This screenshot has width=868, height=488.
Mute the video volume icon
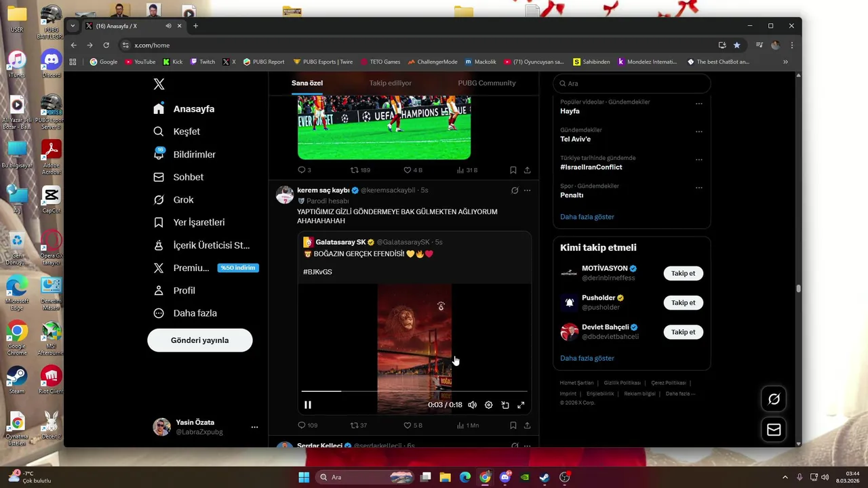472,405
